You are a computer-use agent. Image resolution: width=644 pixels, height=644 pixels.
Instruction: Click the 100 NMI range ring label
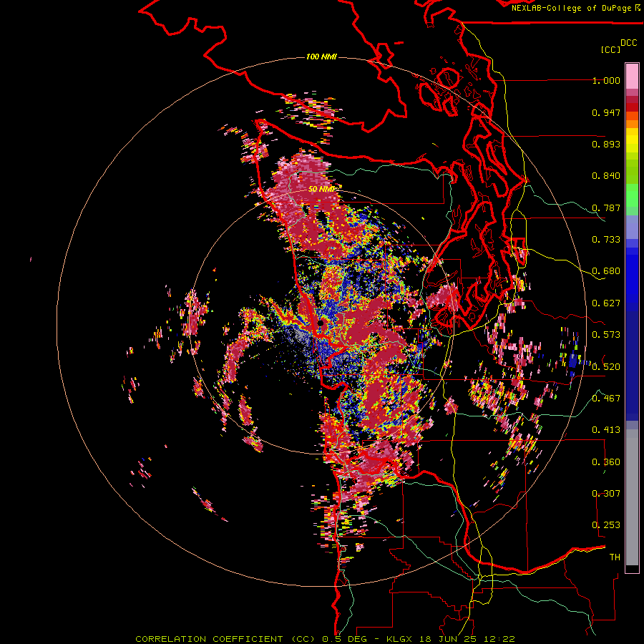coord(321,57)
